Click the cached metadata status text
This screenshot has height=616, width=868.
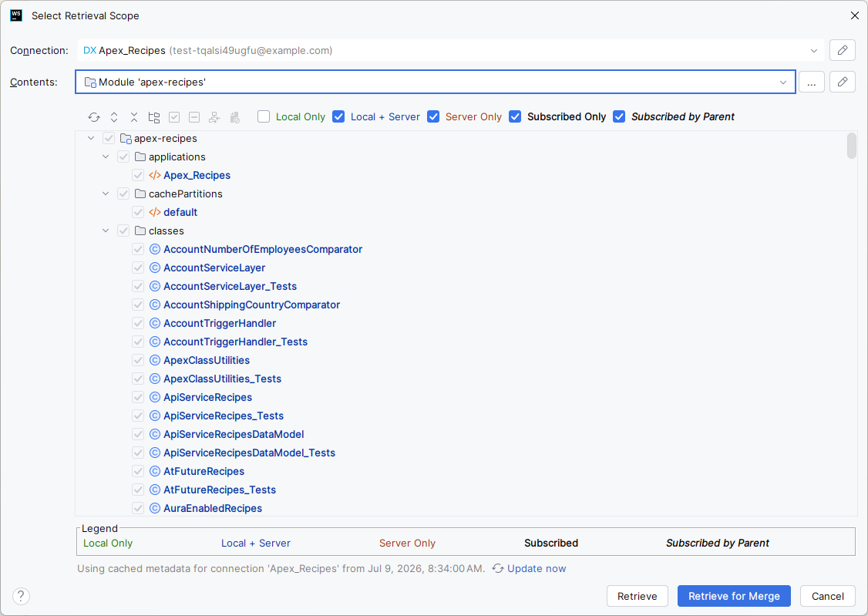pos(281,568)
